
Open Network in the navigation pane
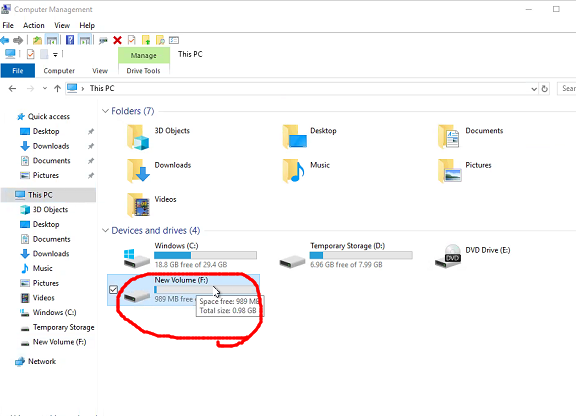pyautogui.click(x=36, y=361)
